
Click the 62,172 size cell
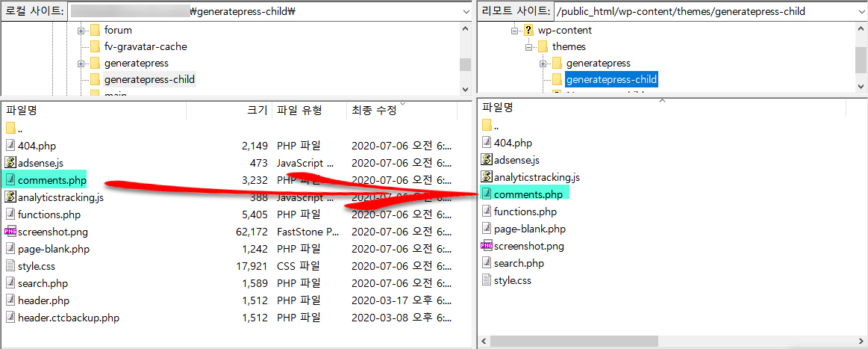coord(252,232)
